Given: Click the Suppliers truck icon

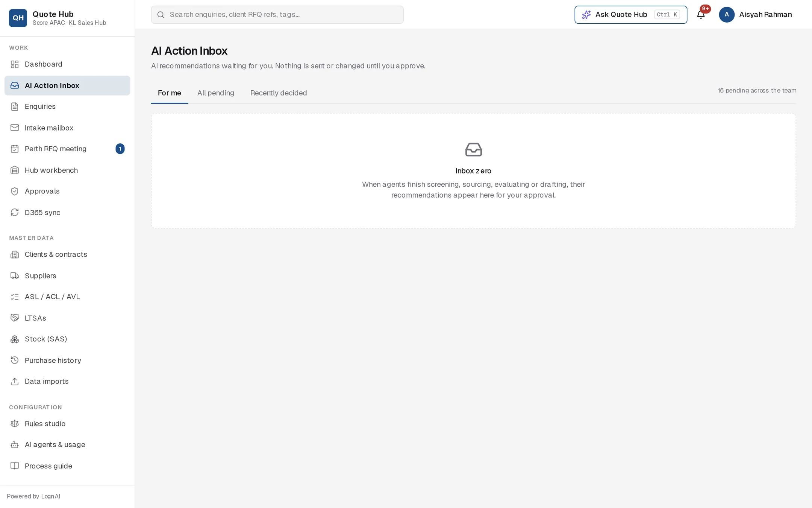Looking at the screenshot, I should click(15, 275).
